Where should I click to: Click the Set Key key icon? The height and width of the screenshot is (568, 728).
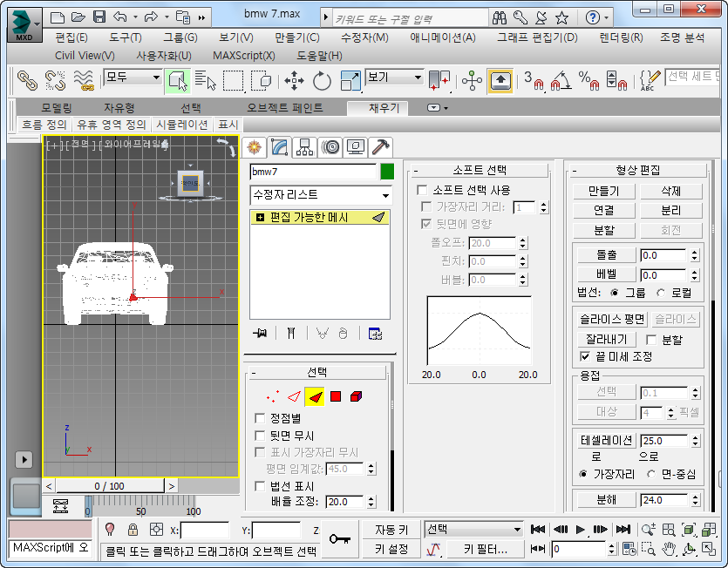pos(340,540)
